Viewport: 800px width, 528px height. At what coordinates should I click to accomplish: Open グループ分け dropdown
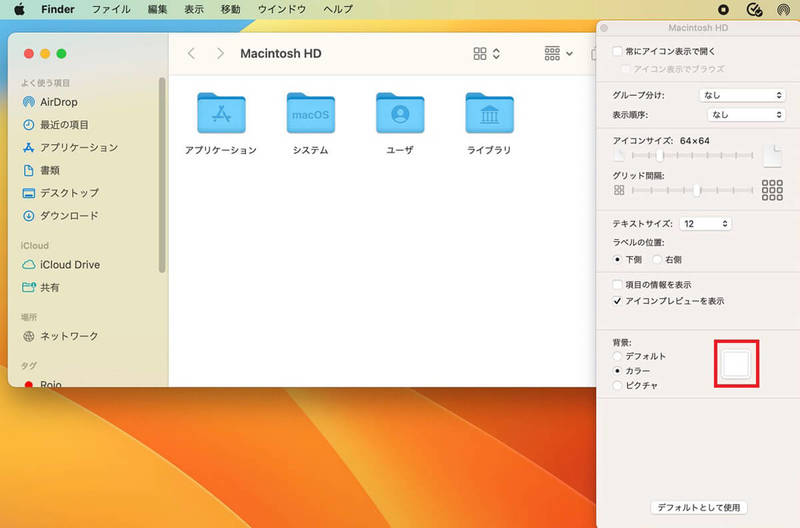[x=742, y=95]
